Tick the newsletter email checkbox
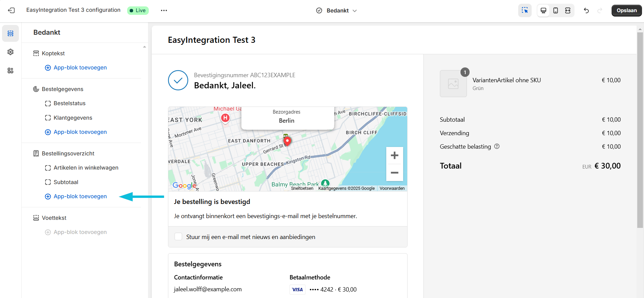The height and width of the screenshot is (298, 644). [178, 237]
